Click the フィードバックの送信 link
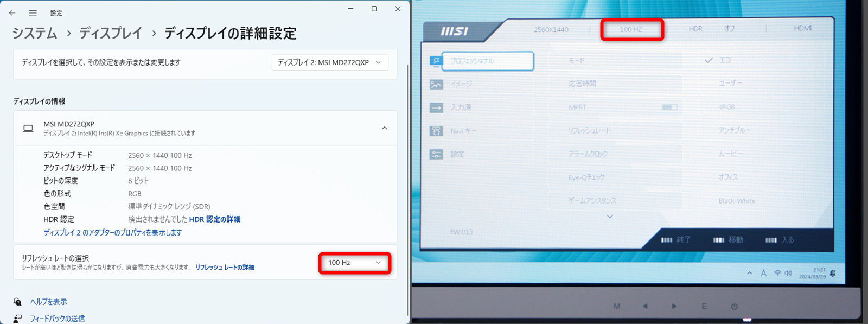The height and width of the screenshot is (324, 868). 58,319
